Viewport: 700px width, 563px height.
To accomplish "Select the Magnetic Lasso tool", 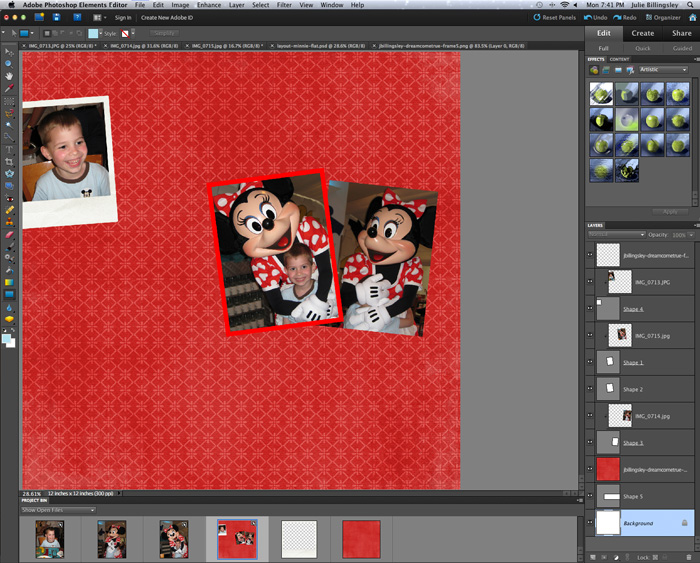I will pos(9,113).
